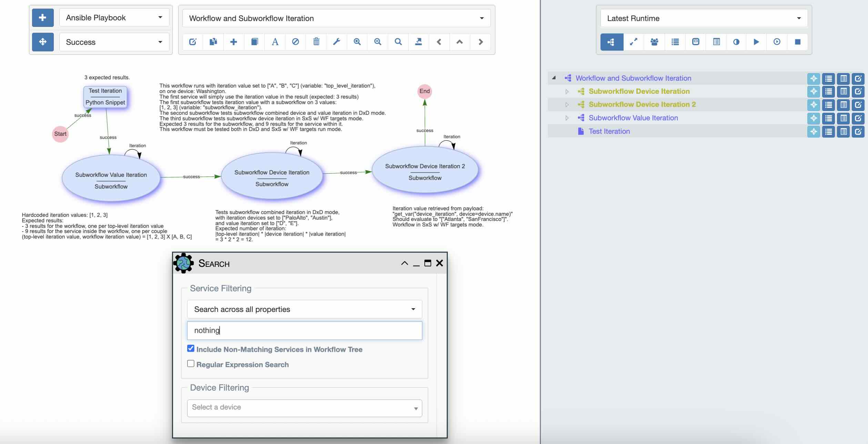Click the locate arrows button on the Subworkflow Device Iteration row
This screenshot has height=444, width=868.
[x=814, y=91]
